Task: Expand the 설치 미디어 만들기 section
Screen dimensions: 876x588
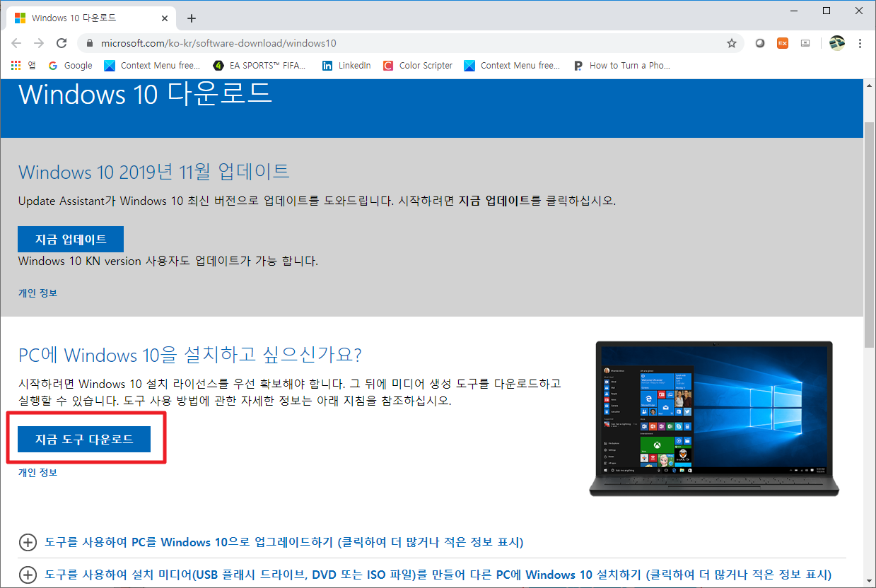Action: (x=438, y=574)
